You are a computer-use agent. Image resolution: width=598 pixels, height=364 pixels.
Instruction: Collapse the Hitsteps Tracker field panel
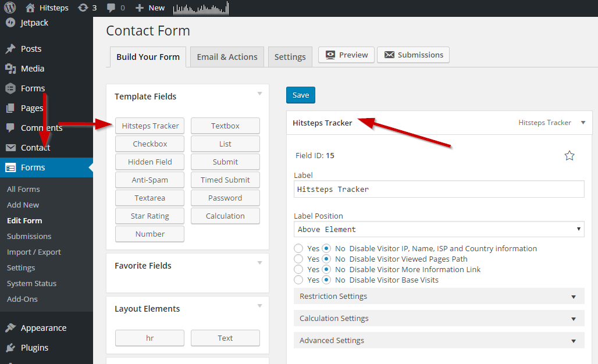pos(583,123)
